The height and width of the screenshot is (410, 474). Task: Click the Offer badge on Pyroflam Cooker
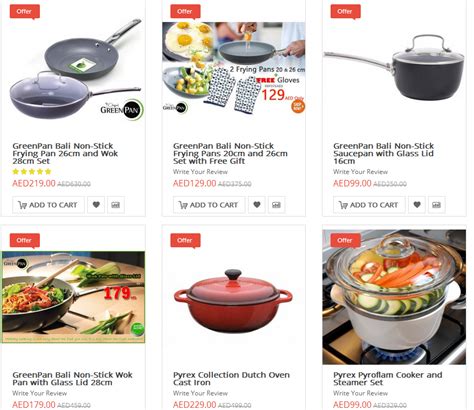point(345,241)
